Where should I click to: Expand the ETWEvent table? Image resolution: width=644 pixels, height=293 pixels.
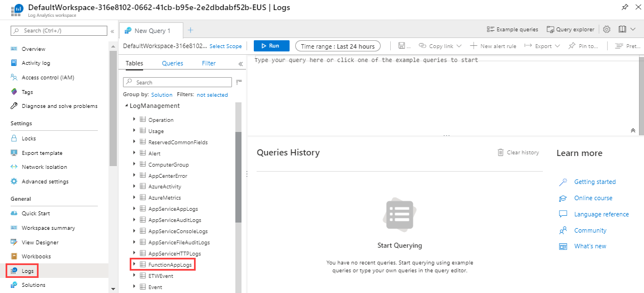pyautogui.click(x=134, y=276)
